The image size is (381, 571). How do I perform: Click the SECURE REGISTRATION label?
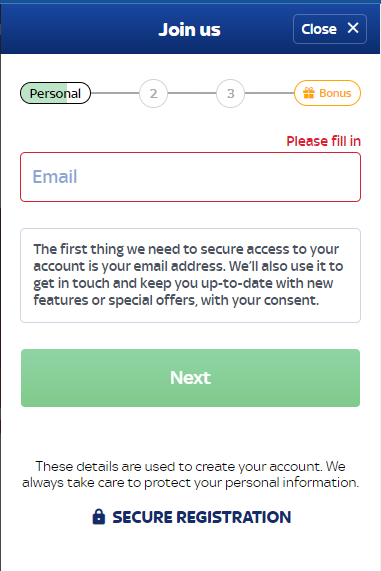coord(201,517)
